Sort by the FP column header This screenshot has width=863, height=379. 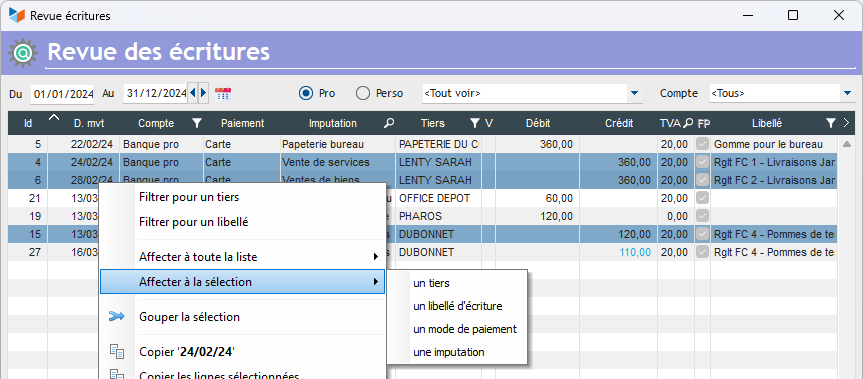pyautogui.click(x=703, y=124)
